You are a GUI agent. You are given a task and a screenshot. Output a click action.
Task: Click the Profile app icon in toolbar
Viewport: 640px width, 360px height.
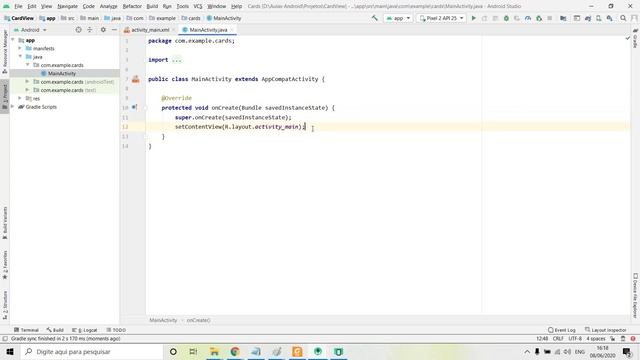tap(528, 18)
